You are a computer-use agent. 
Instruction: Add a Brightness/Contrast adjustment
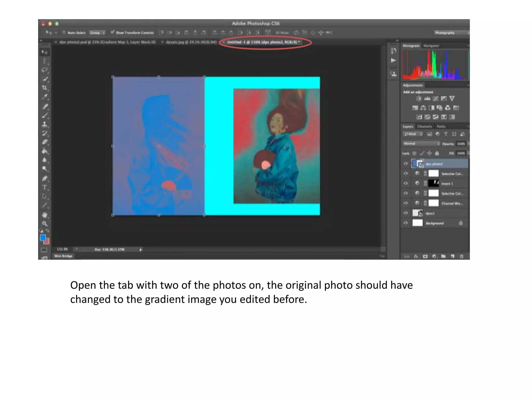click(419, 98)
